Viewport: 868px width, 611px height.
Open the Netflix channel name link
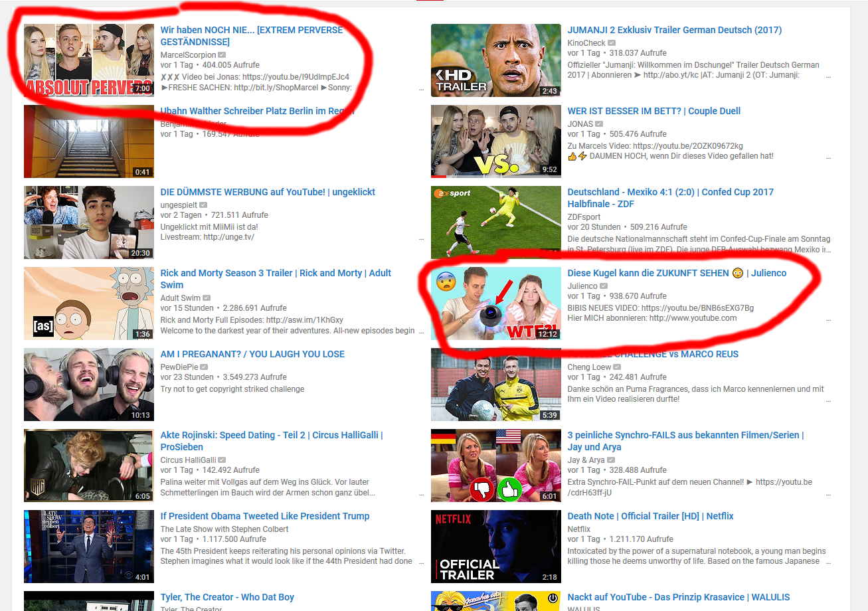(578, 529)
